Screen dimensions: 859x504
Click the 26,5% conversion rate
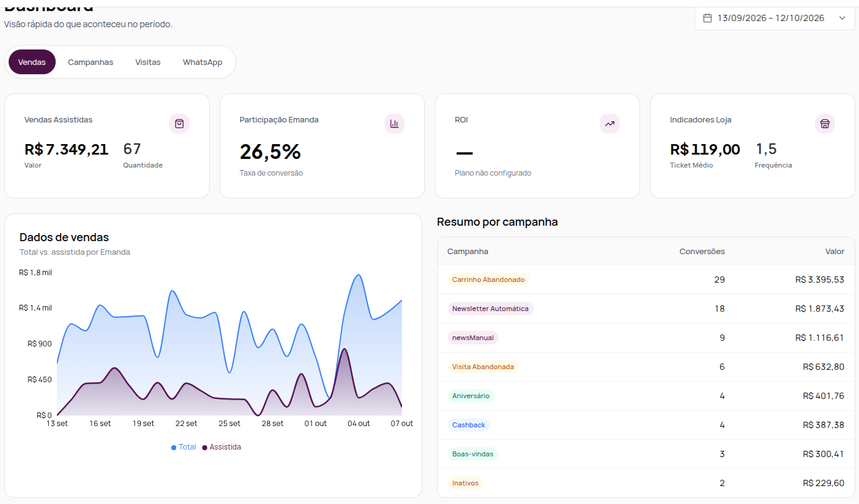(270, 152)
